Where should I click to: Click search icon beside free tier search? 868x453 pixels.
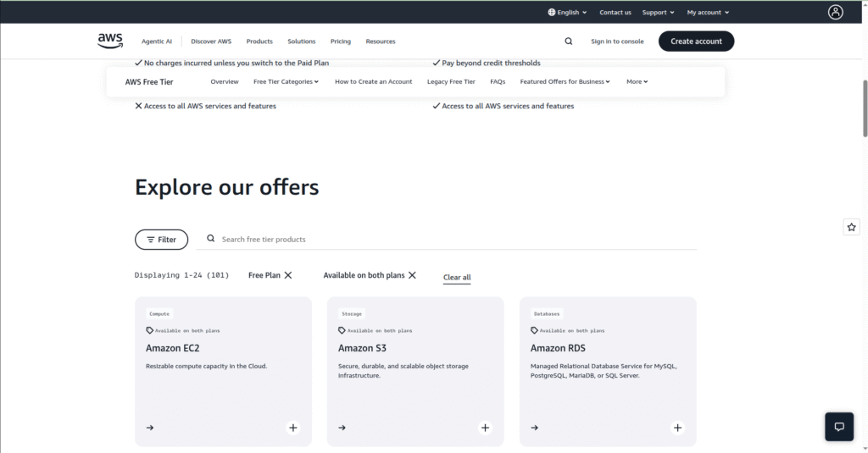(x=211, y=239)
